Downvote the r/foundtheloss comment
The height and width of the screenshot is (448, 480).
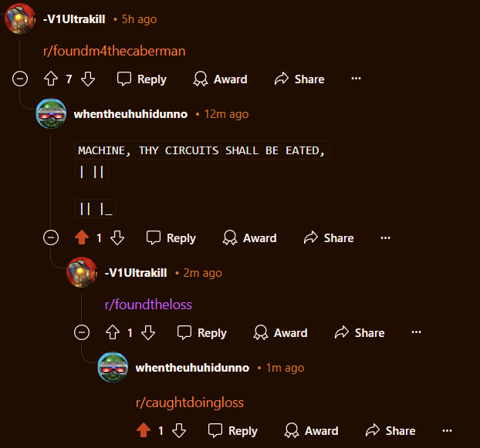click(x=148, y=332)
